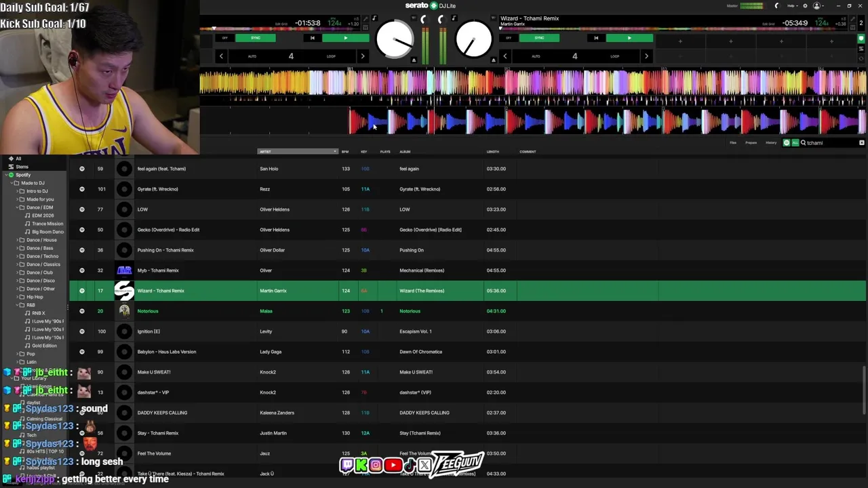Viewport: 868px width, 488px height.
Task: Toggle right deck OFF sync button
Action: (509, 38)
